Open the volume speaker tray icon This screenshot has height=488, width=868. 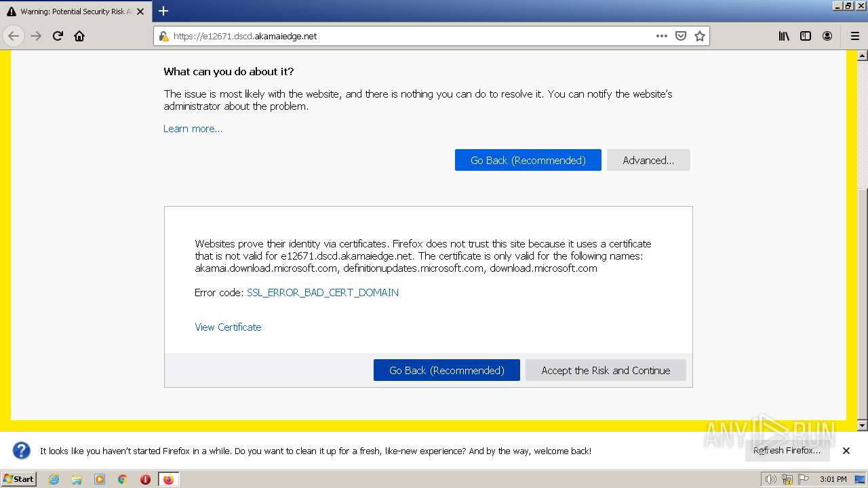(x=770, y=479)
